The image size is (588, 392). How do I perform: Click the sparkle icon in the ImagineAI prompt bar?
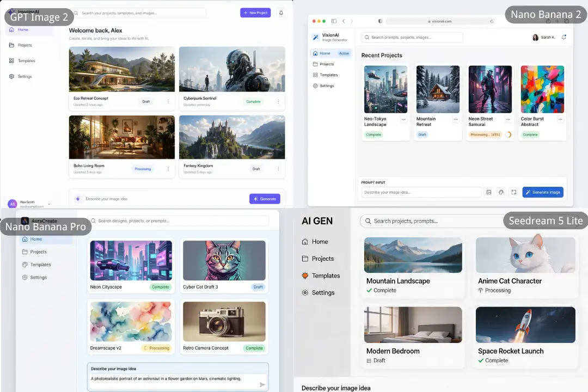point(78,199)
